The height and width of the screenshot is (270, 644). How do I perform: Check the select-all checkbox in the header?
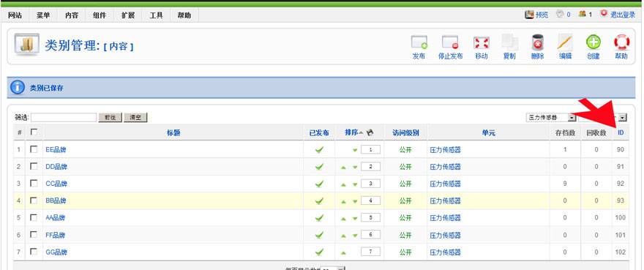pos(34,132)
